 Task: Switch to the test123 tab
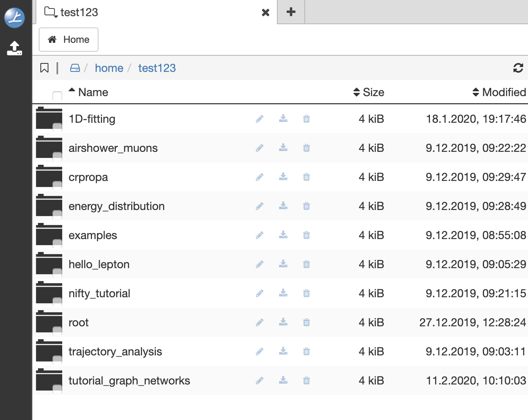[78, 13]
